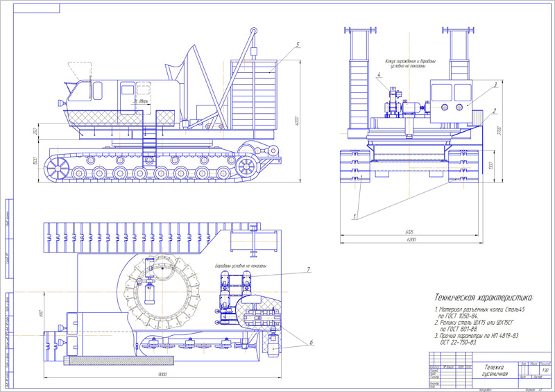The height and width of the screenshot is (392, 555).
Task: Click callout number 4 in front view
Action: [379, 75]
